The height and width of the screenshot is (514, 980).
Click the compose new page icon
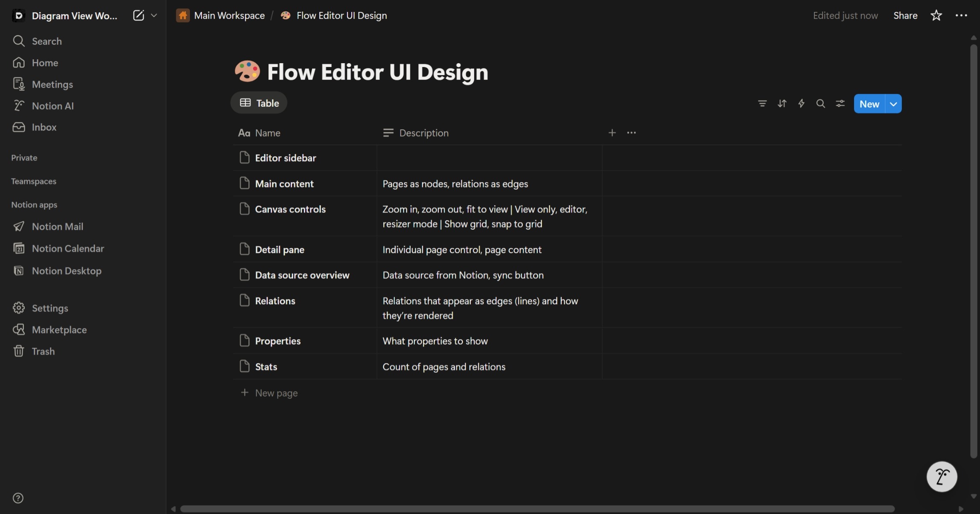(x=138, y=15)
